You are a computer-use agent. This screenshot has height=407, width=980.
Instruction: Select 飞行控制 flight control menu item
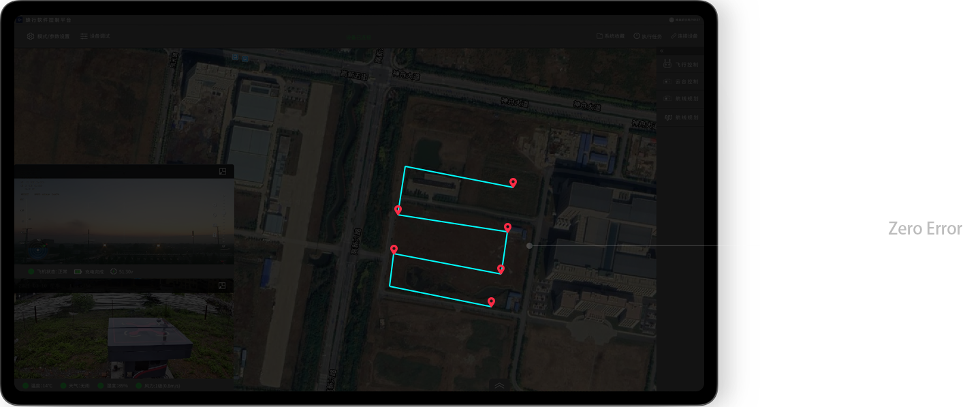pos(681,65)
